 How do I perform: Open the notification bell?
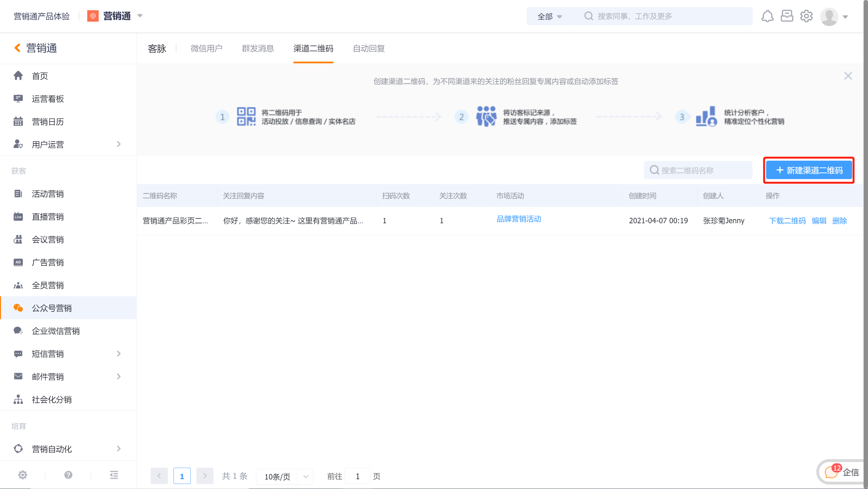tap(767, 16)
